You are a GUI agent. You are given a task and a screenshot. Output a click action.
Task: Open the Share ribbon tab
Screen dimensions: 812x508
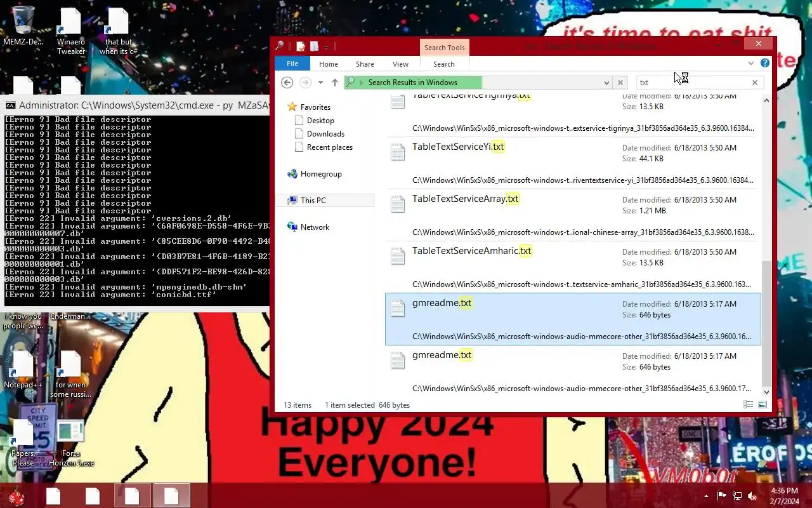coord(365,64)
